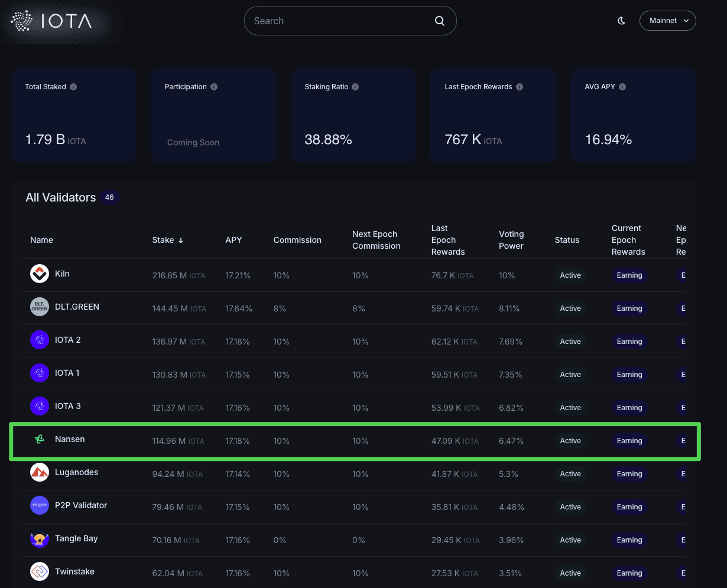Click Nansen's Earning badge
The width and height of the screenshot is (727, 588).
[629, 441]
